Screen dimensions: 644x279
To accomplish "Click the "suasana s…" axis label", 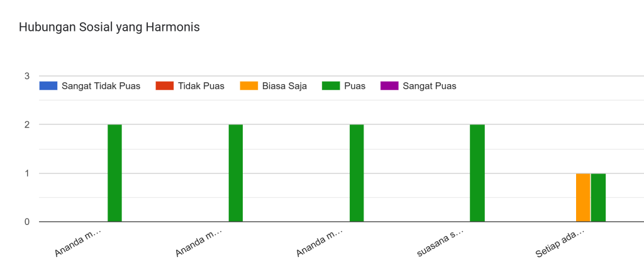I will coord(441,243).
